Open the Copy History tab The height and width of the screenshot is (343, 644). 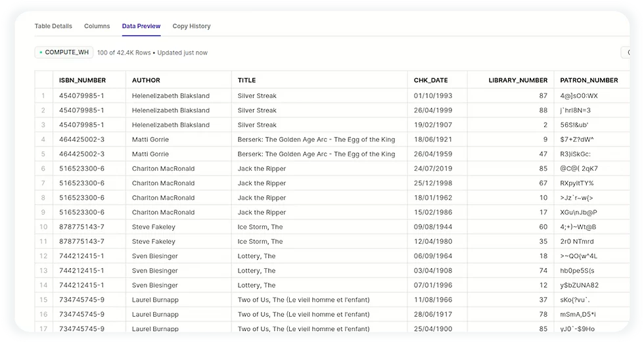(191, 26)
